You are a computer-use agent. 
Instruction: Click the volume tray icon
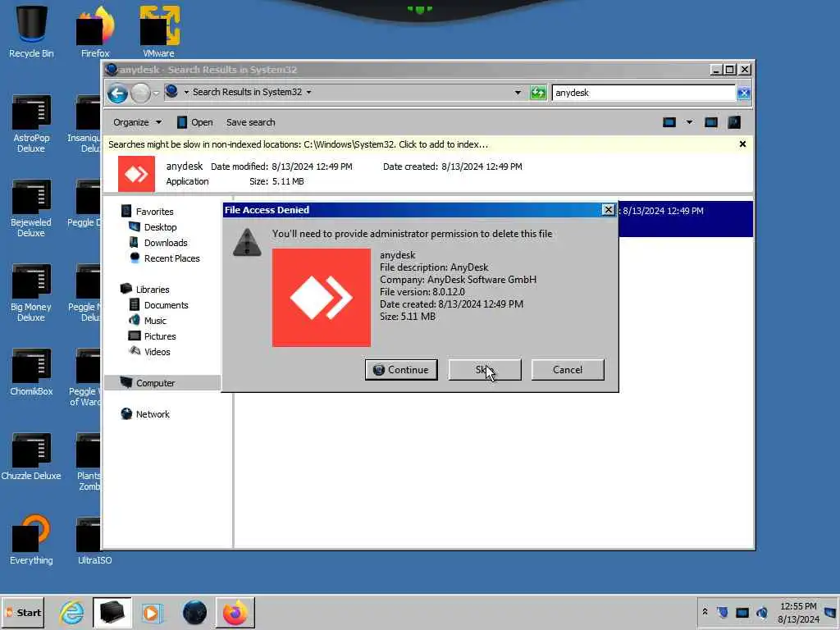tap(761, 612)
